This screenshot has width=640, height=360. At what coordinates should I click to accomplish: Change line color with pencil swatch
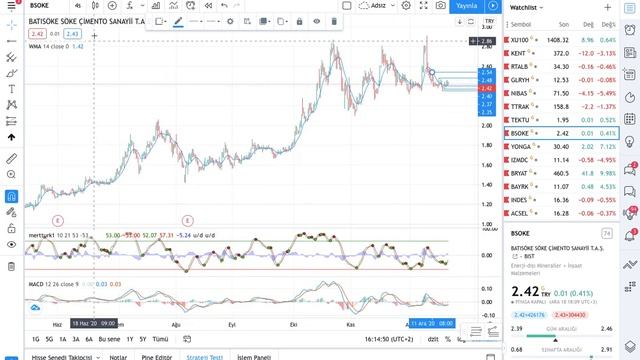(x=178, y=21)
